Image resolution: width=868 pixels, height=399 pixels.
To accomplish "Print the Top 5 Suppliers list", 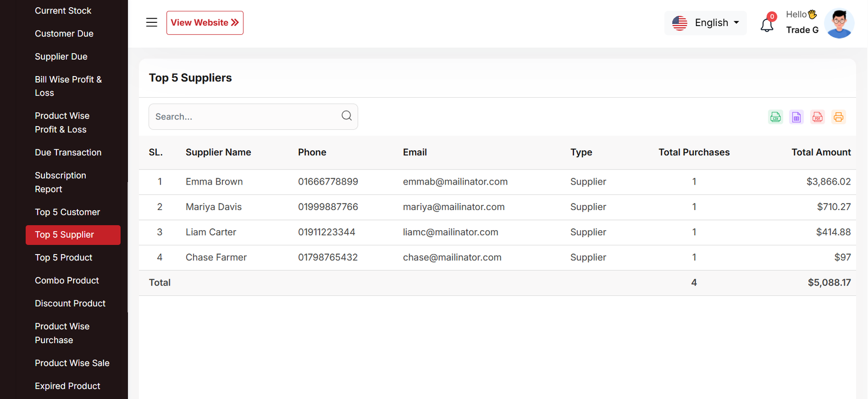I will pyautogui.click(x=838, y=117).
